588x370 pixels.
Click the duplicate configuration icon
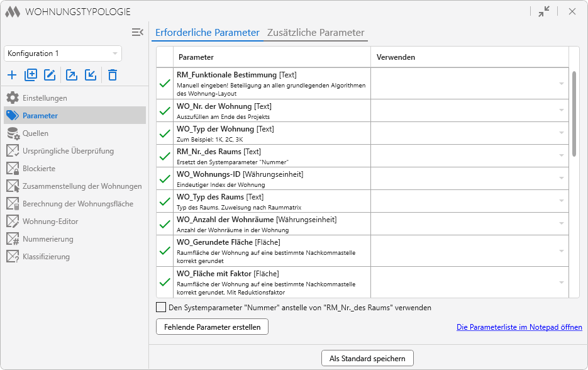(x=31, y=75)
